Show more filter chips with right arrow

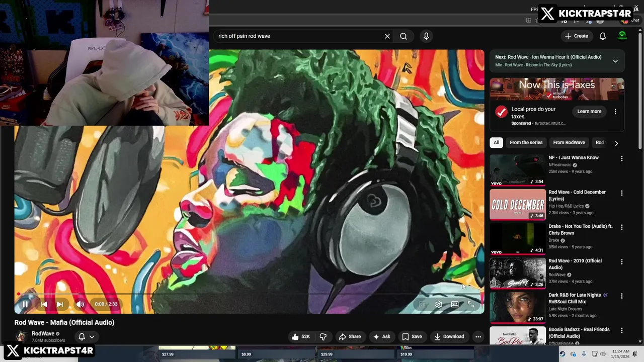616,143
